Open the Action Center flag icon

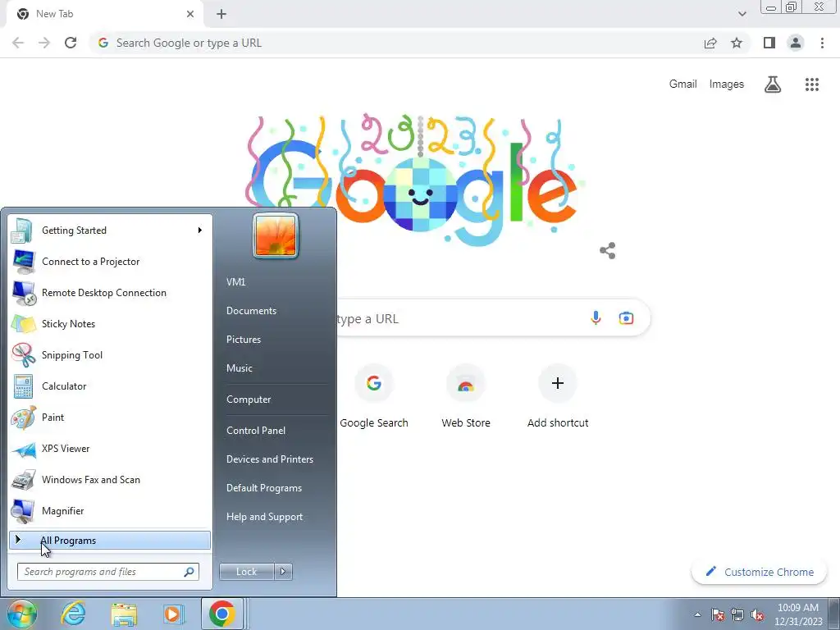tap(717, 614)
